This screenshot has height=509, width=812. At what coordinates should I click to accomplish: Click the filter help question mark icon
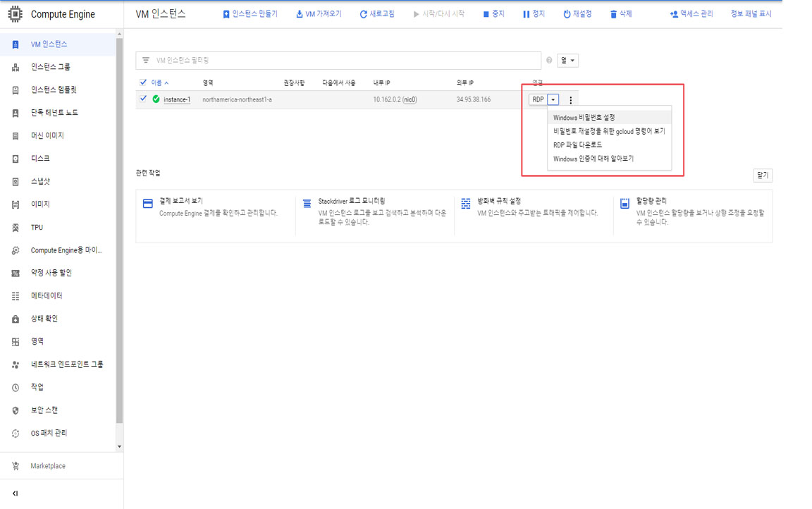coord(549,61)
